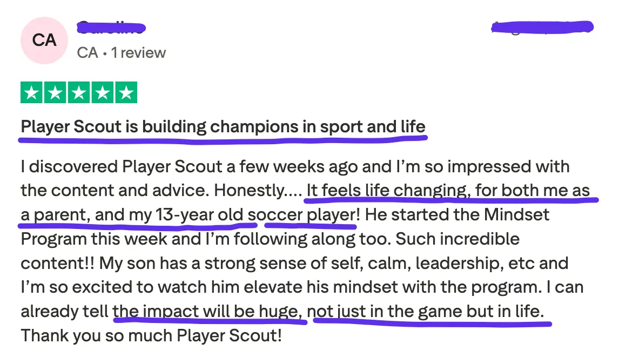Click the 'CA' country code label
Viewport: 619px width, 364px height.
click(88, 53)
